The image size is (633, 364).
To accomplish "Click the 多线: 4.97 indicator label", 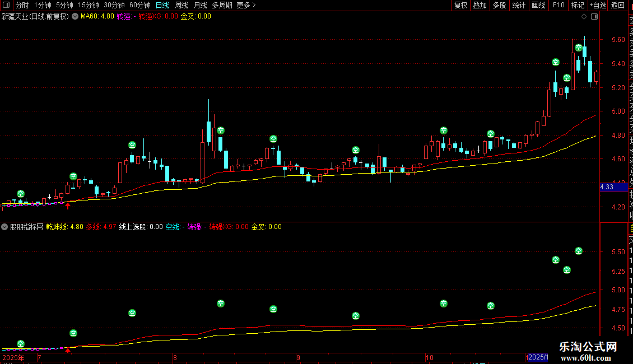I will pos(101,227).
